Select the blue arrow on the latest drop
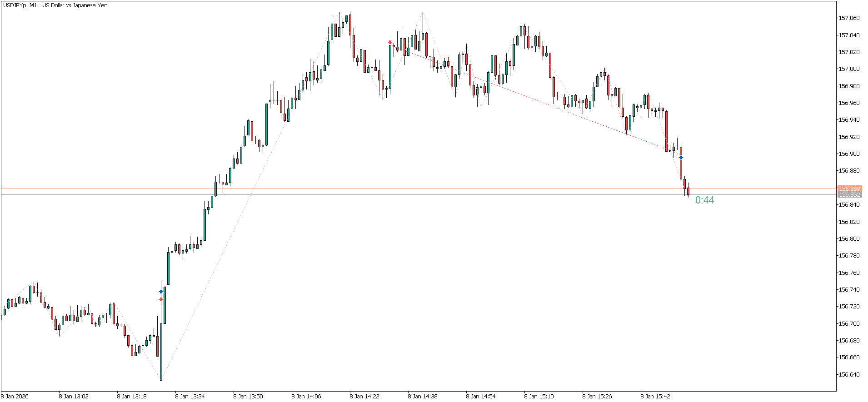The height and width of the screenshot is (402, 868). [x=681, y=157]
